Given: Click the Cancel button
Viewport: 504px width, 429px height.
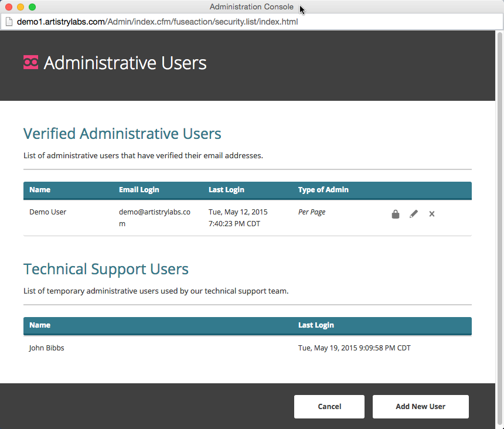Looking at the screenshot, I should tap(329, 407).
